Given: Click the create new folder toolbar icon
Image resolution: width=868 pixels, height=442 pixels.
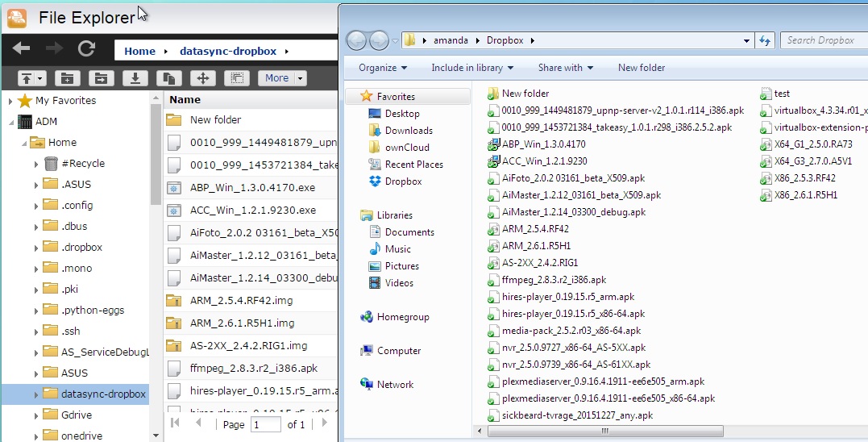Looking at the screenshot, I should pos(67,78).
